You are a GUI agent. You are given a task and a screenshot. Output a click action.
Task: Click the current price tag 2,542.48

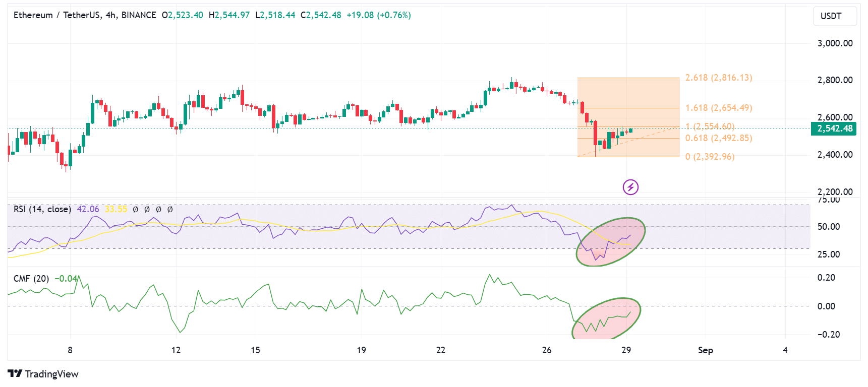(834, 129)
